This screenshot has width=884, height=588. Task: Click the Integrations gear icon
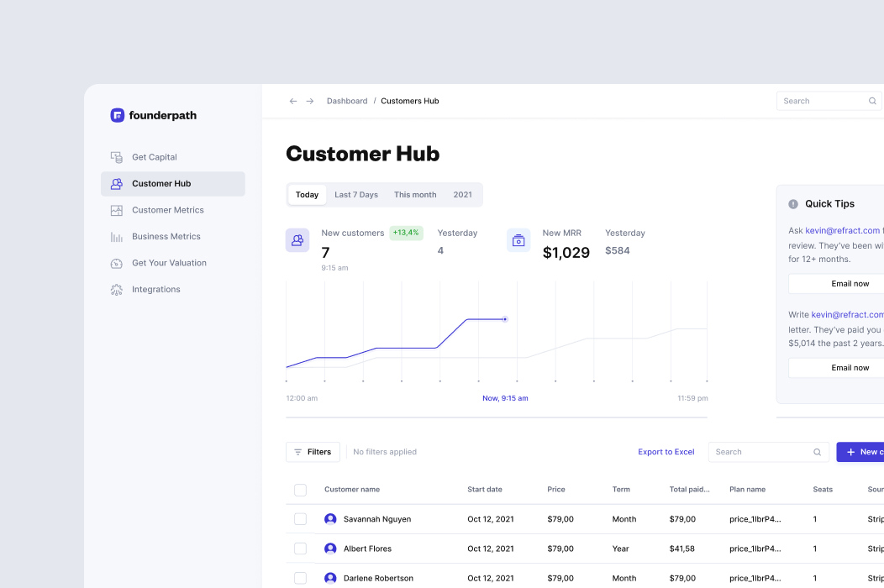[117, 290]
